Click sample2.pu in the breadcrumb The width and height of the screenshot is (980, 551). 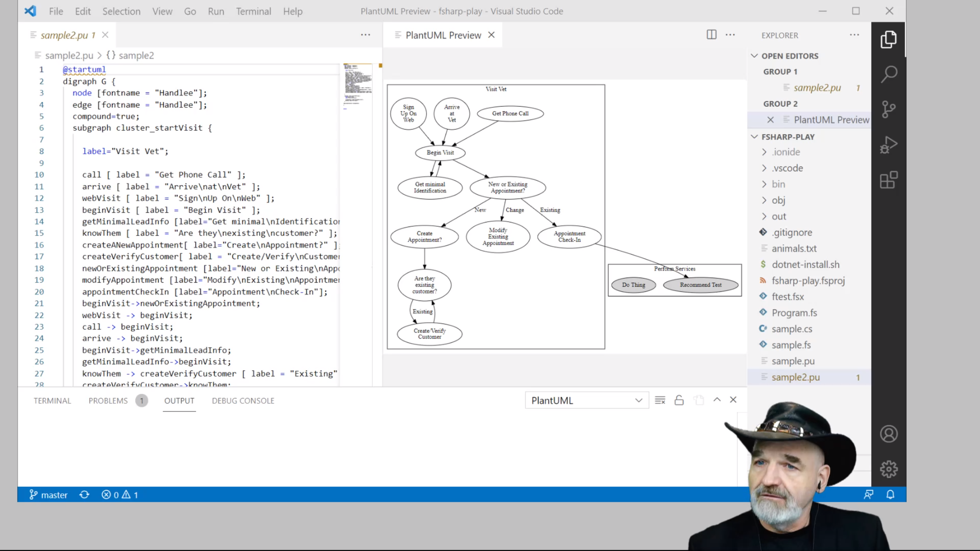pos(69,55)
